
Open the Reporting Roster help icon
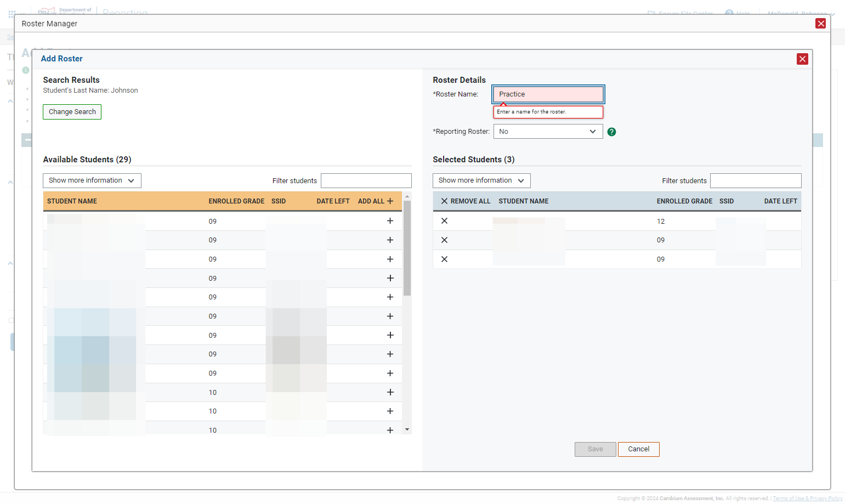point(611,132)
